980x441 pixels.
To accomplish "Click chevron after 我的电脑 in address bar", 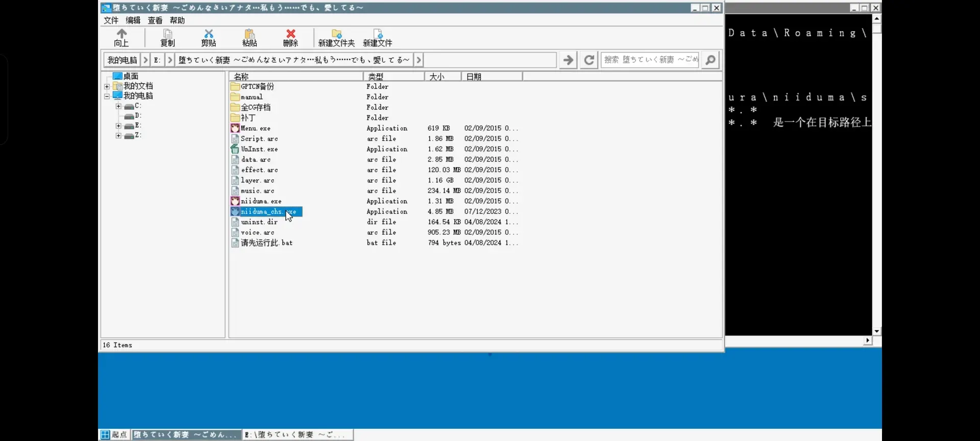I will (x=145, y=60).
